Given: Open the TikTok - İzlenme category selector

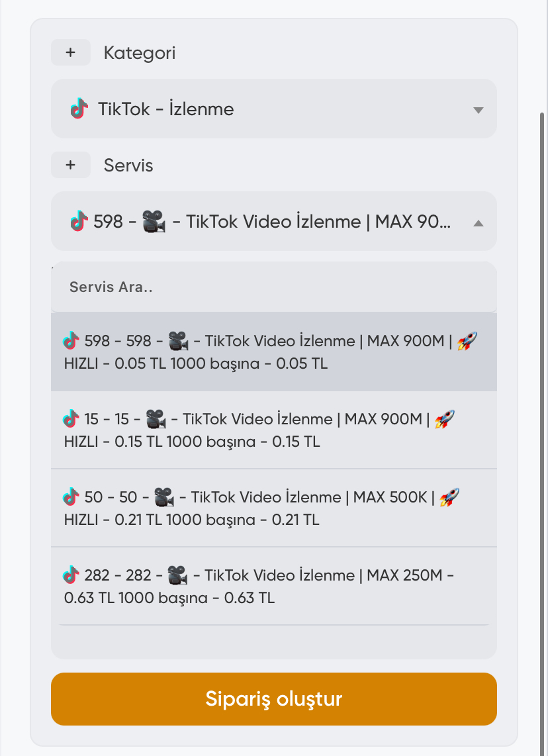Looking at the screenshot, I should tap(274, 109).
